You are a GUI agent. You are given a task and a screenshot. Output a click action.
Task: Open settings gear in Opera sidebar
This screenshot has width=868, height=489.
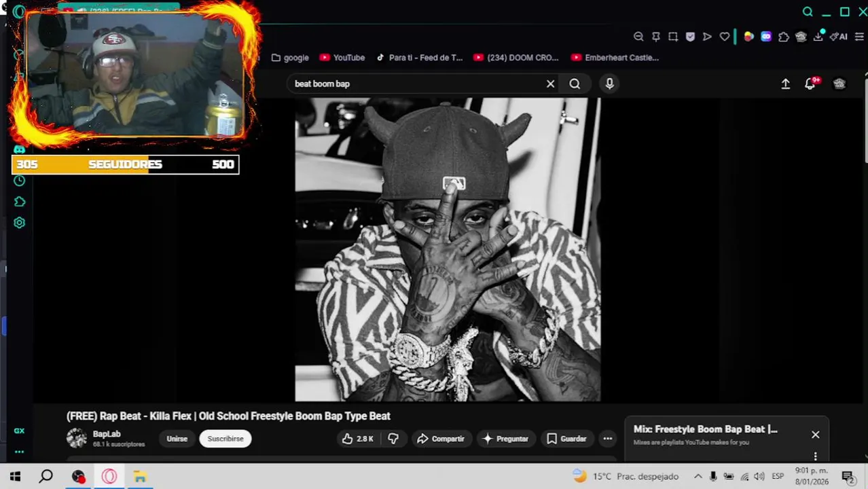(x=19, y=223)
